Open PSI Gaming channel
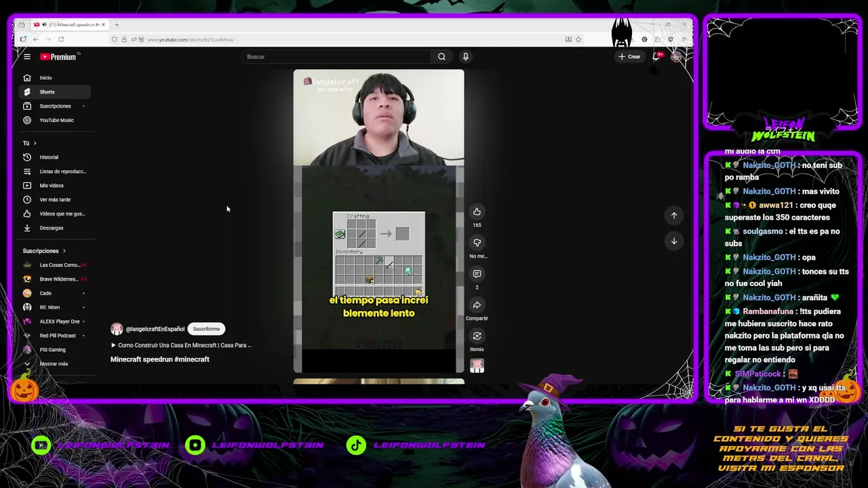This screenshot has width=868, height=488. pyautogui.click(x=54, y=350)
